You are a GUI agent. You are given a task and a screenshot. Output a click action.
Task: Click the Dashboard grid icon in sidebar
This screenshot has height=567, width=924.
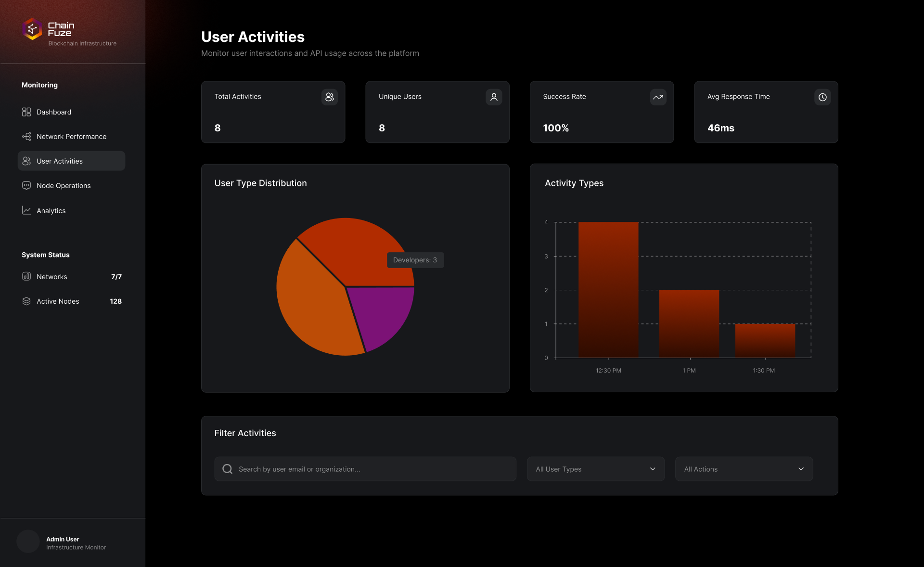click(26, 112)
